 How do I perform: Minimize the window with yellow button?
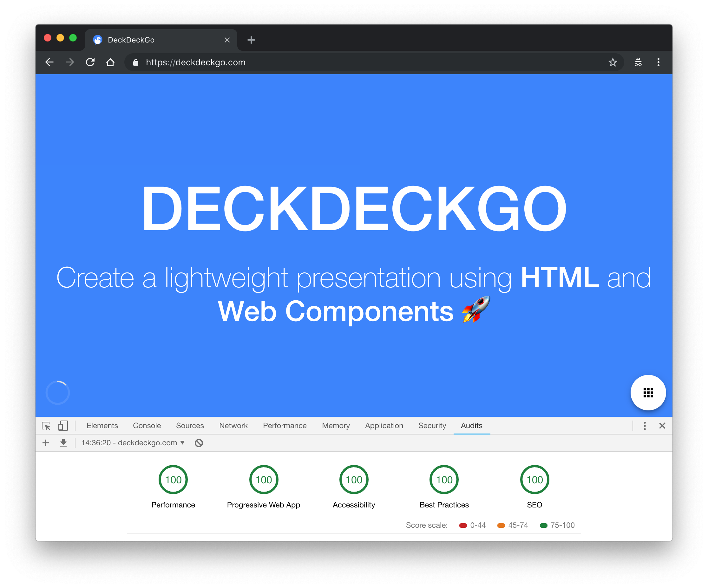point(60,38)
